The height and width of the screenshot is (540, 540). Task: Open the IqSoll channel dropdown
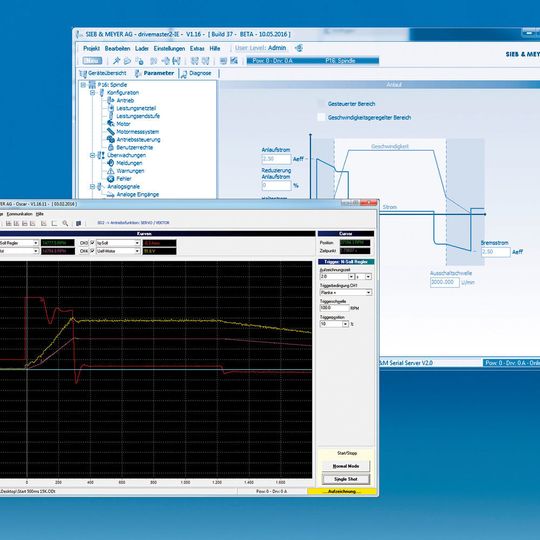point(137,243)
